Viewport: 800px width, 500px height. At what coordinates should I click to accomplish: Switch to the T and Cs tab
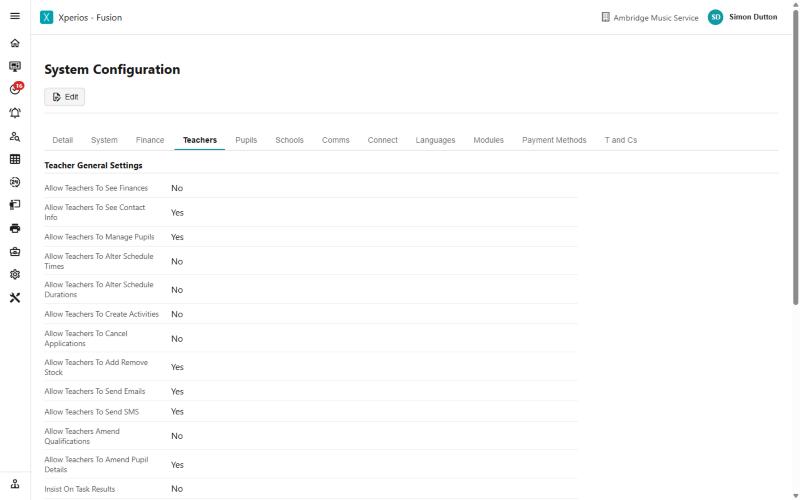point(621,140)
